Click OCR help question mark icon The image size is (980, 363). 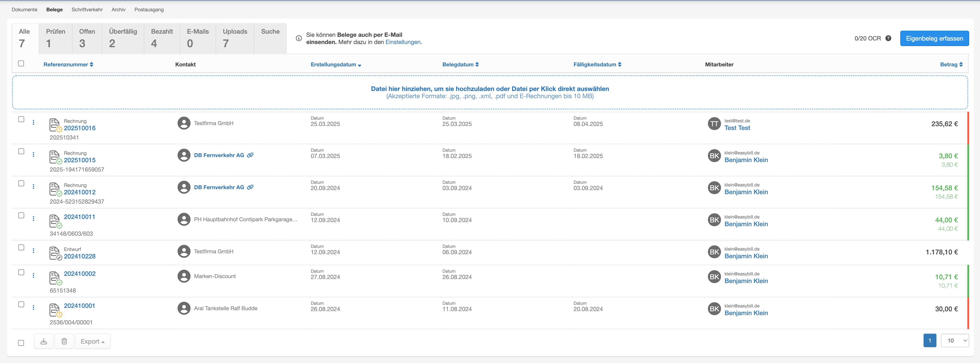(x=888, y=38)
